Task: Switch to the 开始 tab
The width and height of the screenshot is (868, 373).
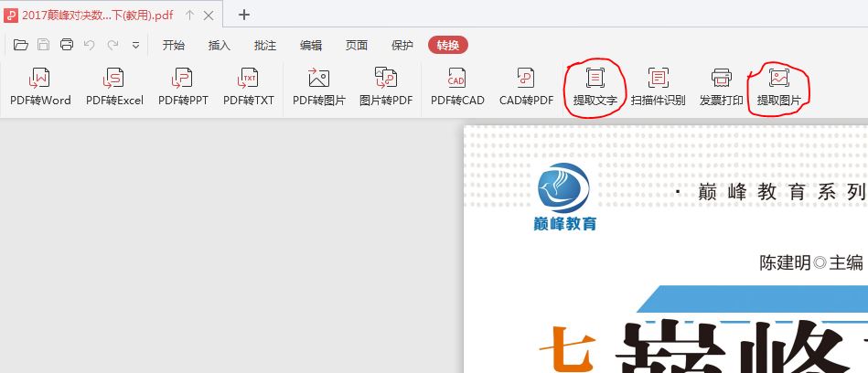Action: coord(173,46)
